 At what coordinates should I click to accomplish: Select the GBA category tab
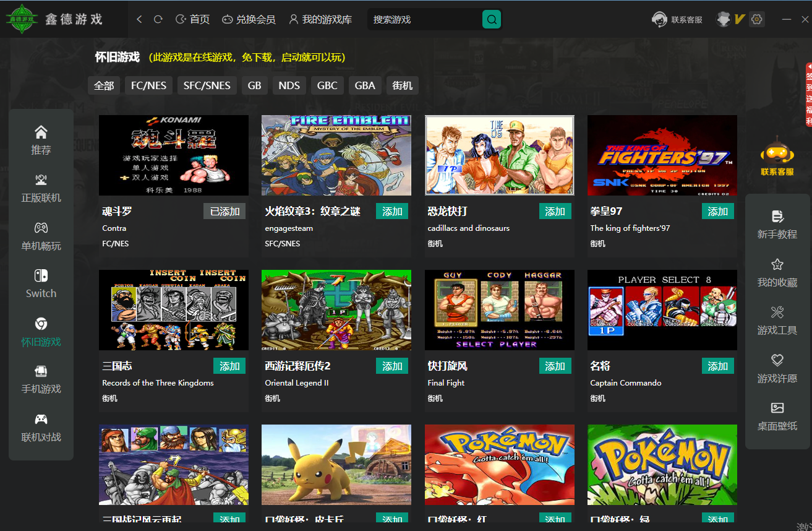365,86
